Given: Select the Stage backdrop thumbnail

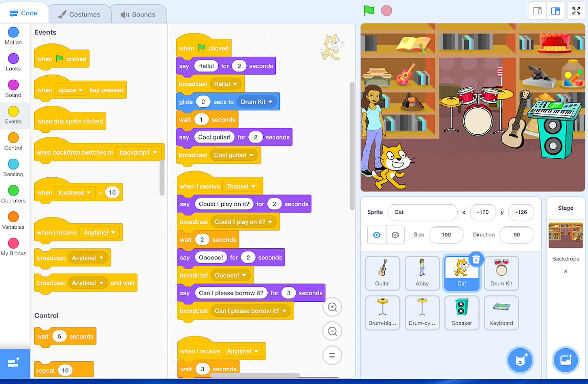Looking at the screenshot, I should (x=566, y=235).
